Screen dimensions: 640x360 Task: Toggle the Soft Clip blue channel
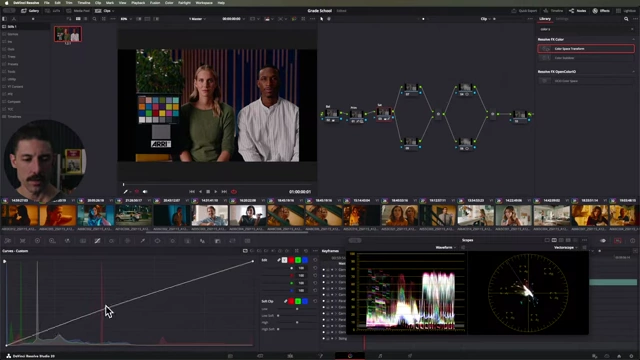click(x=305, y=301)
